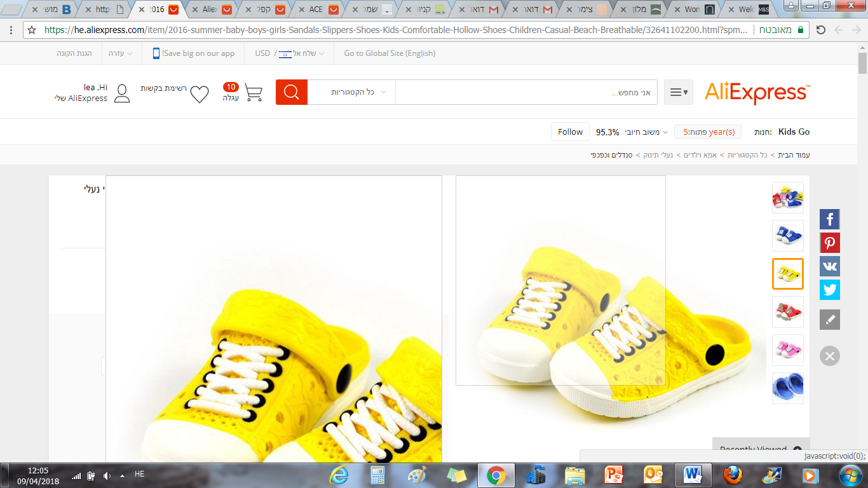
Task: Pin the product on Pinterest
Action: click(x=830, y=243)
